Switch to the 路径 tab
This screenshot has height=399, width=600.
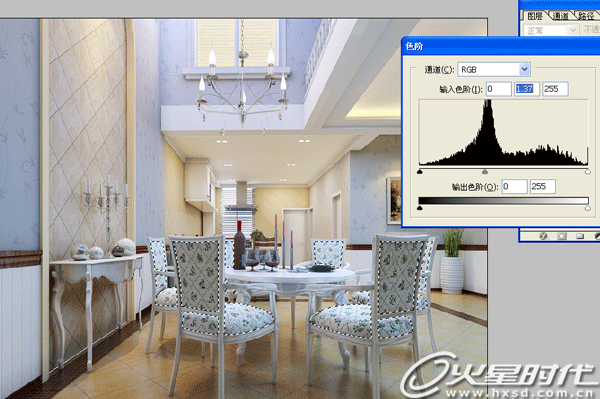[586, 16]
